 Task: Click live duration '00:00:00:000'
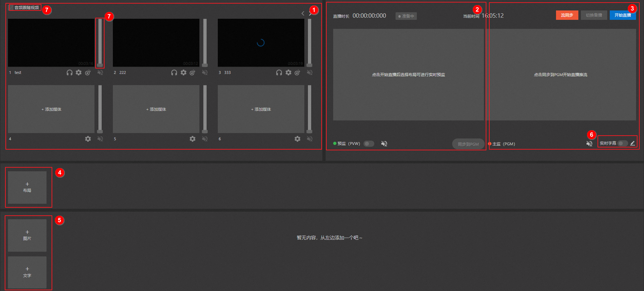(x=369, y=16)
